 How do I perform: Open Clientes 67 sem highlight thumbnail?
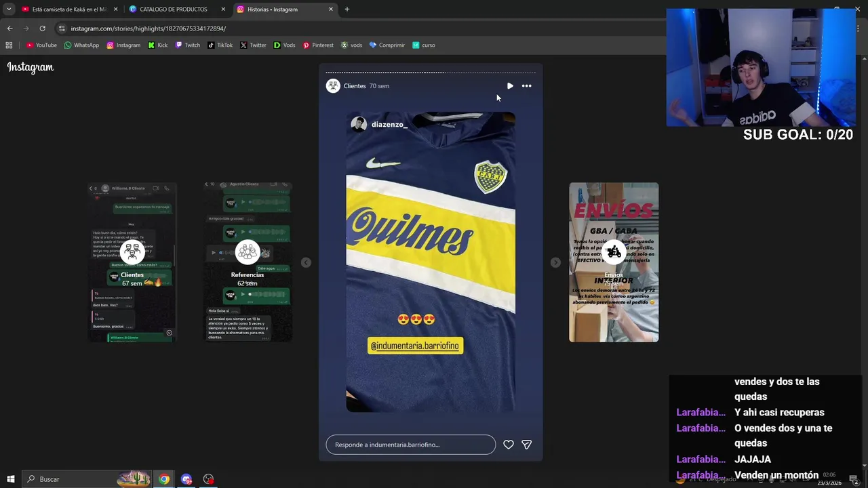click(x=132, y=262)
